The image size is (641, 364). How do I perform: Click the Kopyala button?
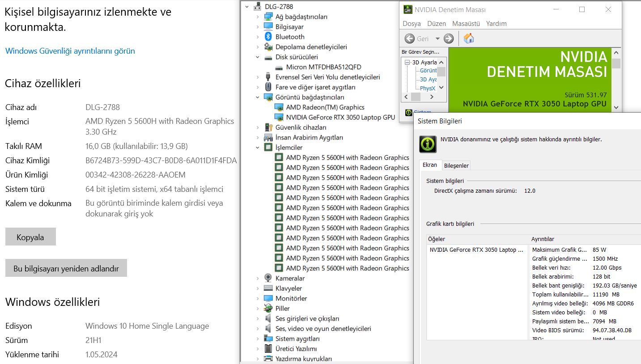coord(30,237)
